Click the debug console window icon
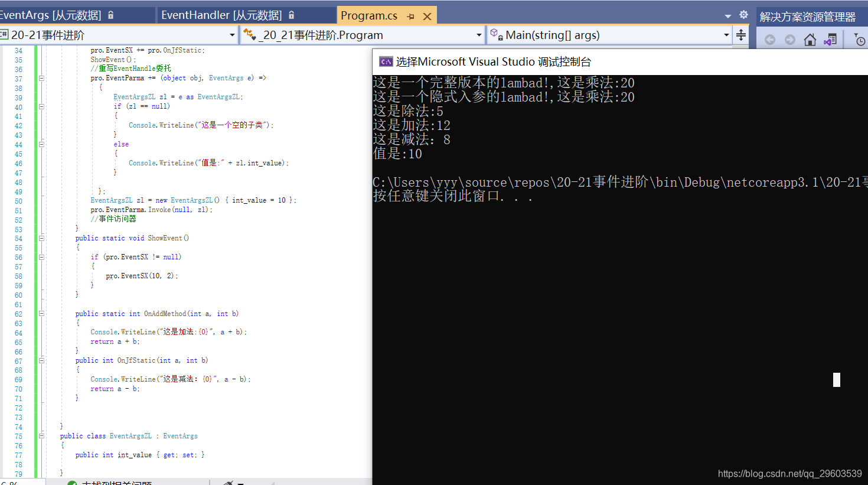868x485 pixels. [x=386, y=61]
